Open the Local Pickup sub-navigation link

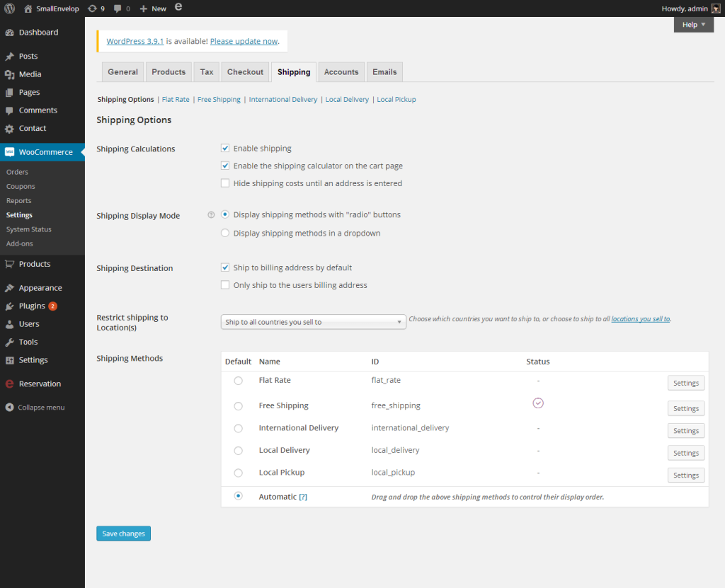pyautogui.click(x=396, y=99)
